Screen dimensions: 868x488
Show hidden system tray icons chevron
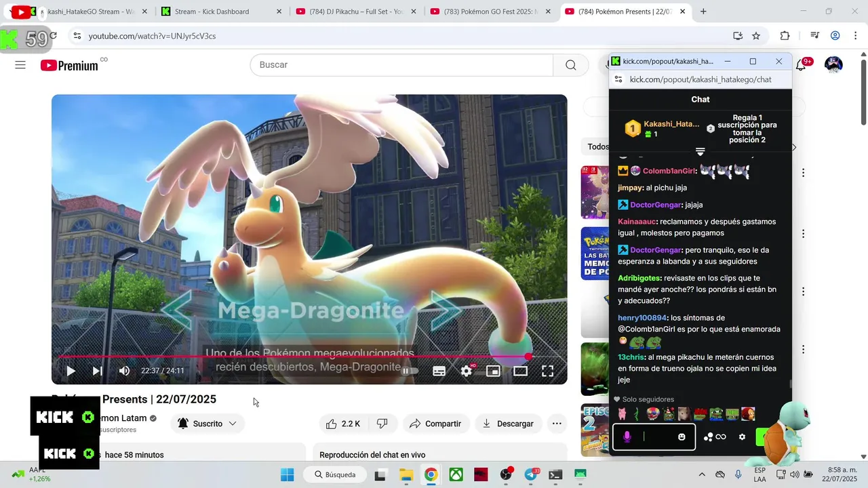[702, 474]
